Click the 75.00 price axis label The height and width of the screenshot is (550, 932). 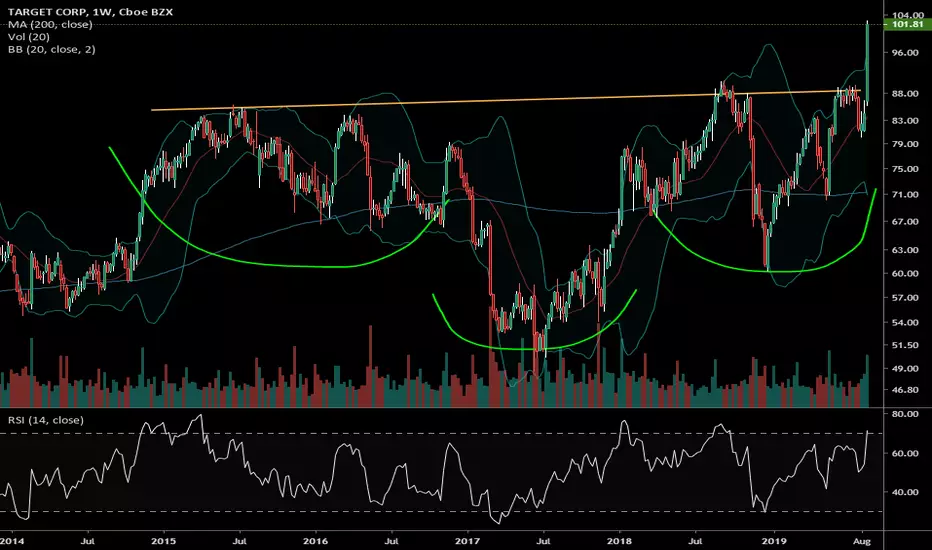coord(905,169)
